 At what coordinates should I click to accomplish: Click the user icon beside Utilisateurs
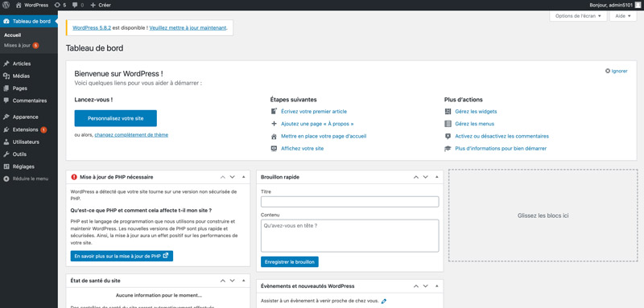pyautogui.click(x=6, y=142)
